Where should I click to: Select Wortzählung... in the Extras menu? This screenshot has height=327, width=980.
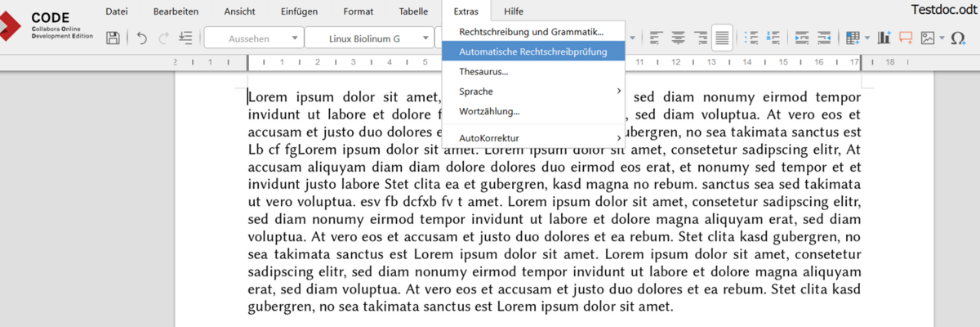click(x=533, y=110)
